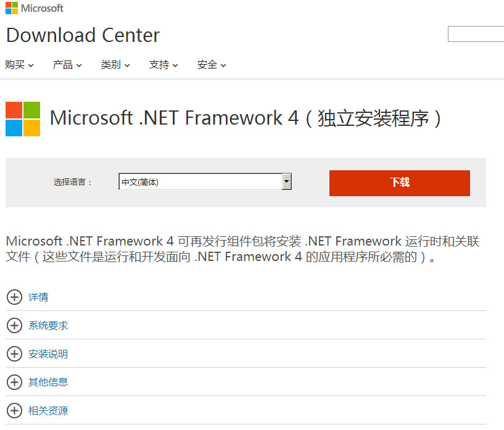
Task: Click the 其他信息 link
Action: tap(48, 382)
